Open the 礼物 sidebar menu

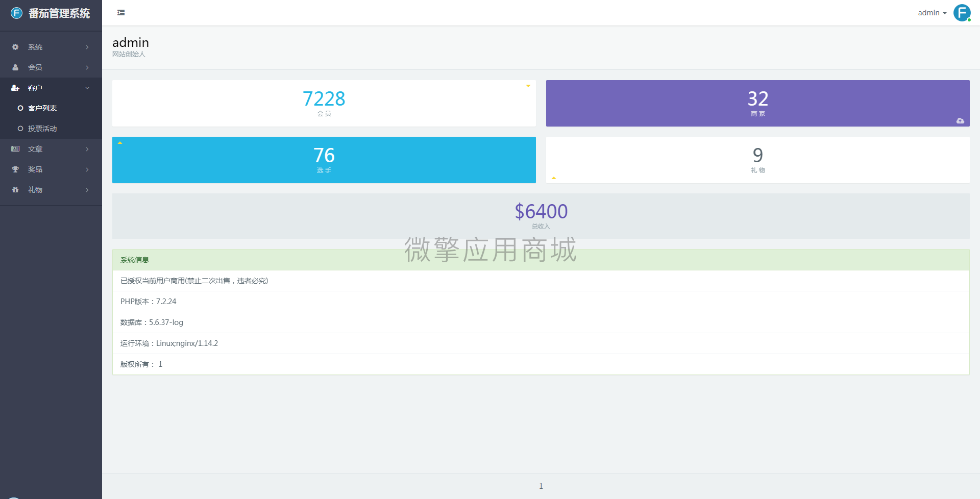[x=51, y=190]
